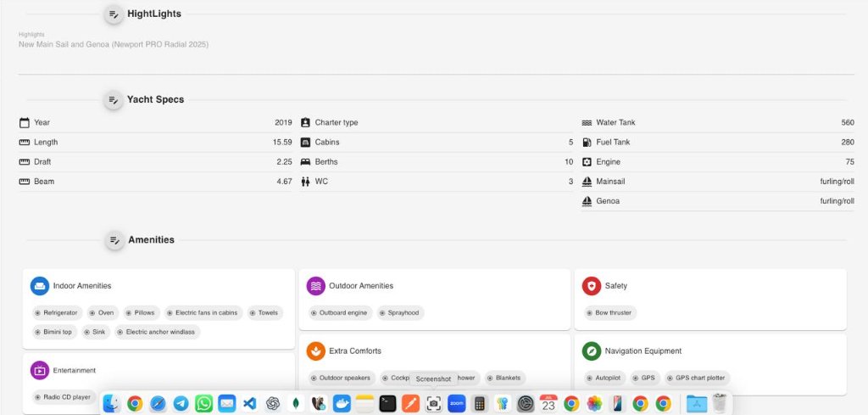Click the Amenities section list icon

[114, 241]
